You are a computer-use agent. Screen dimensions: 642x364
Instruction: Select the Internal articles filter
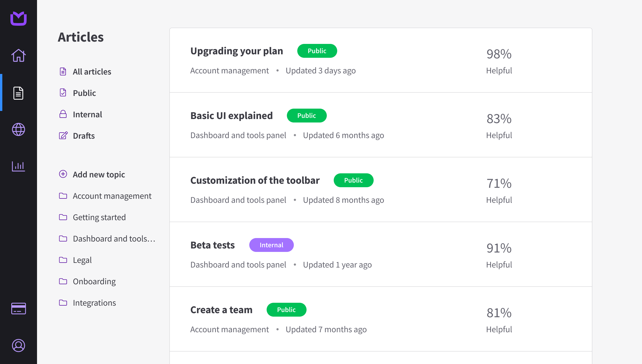87,114
